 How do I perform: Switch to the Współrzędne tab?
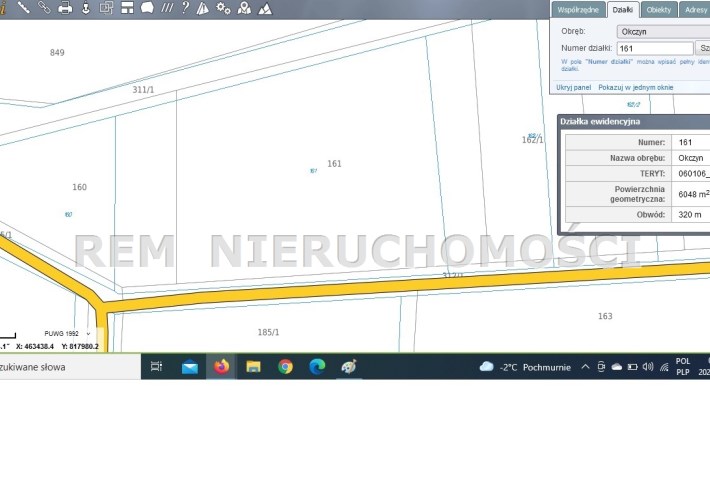(578, 9)
